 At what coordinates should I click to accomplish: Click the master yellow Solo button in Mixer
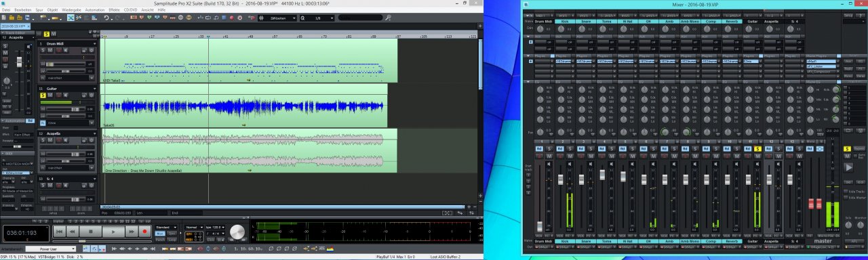847,149
